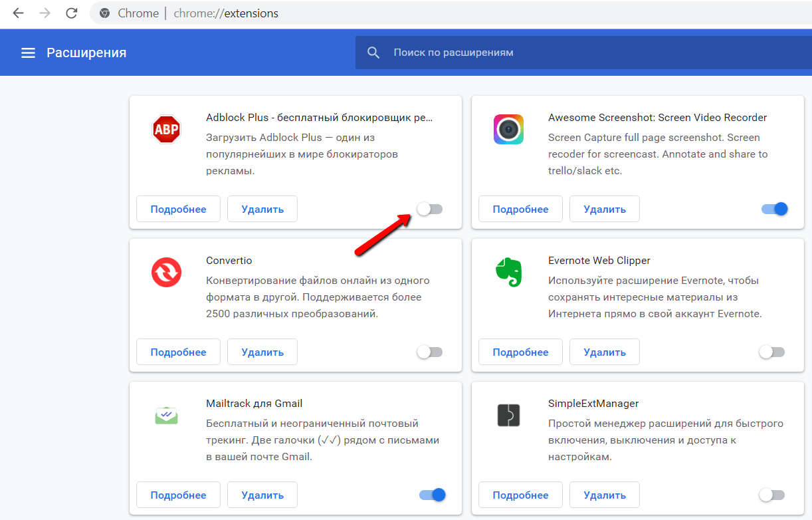The height and width of the screenshot is (520, 812).
Task: Open Подробнее for SimpleExtManager
Action: tap(520, 495)
